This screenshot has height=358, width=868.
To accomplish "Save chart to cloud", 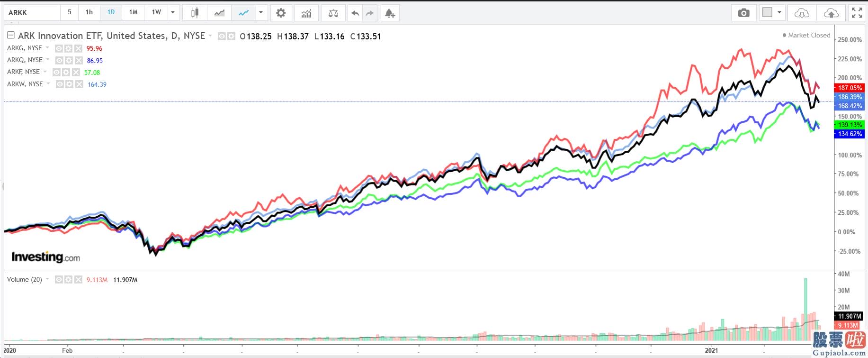I will coord(831,13).
